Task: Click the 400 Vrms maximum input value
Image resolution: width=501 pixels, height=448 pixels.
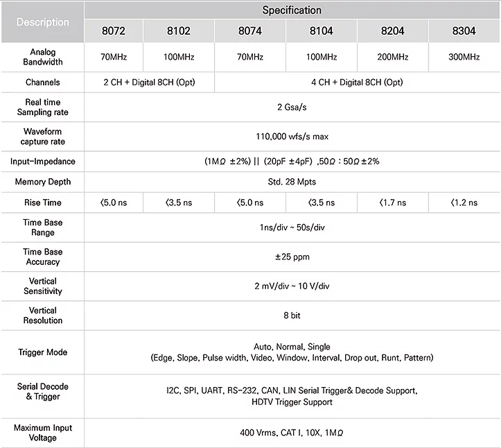Action: [x=292, y=433]
